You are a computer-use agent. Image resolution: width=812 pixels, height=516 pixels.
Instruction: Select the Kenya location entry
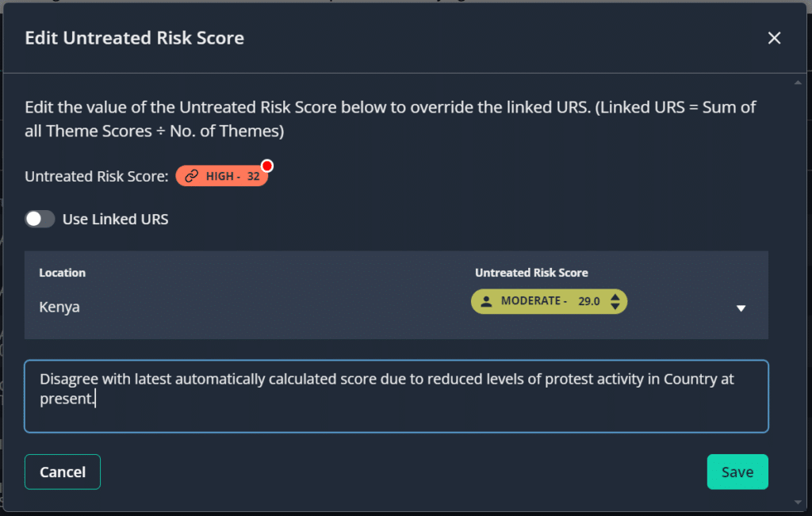coord(59,307)
